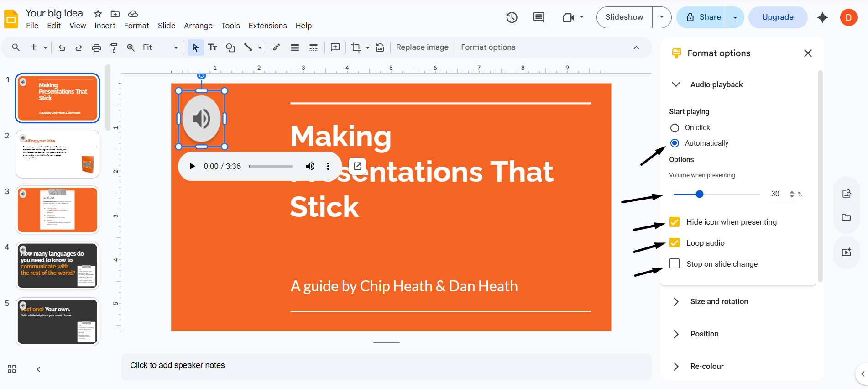Close the Format options panel
The image size is (868, 389).
(808, 53)
